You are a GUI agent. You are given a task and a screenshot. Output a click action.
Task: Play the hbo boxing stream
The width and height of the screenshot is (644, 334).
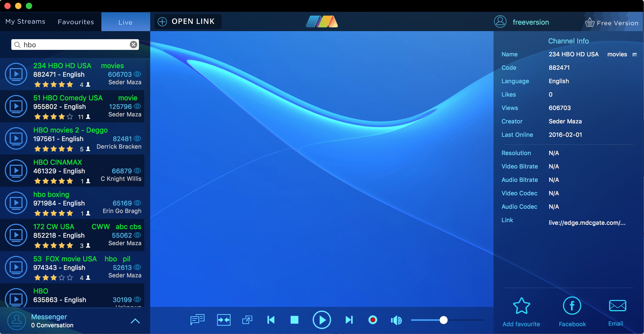[x=16, y=203]
